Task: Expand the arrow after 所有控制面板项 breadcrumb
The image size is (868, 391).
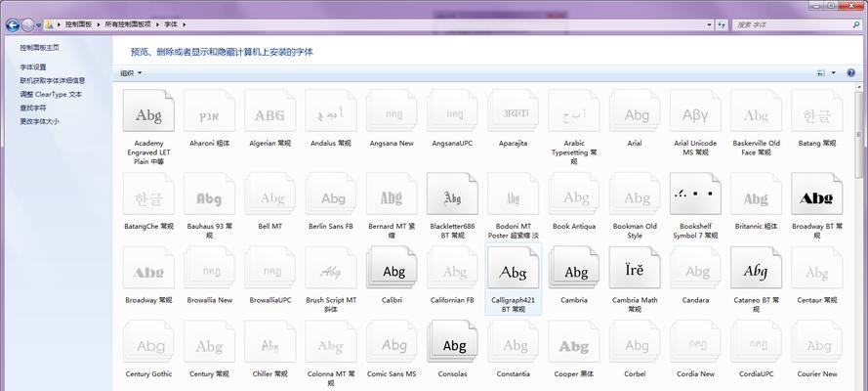Action: pos(157,24)
